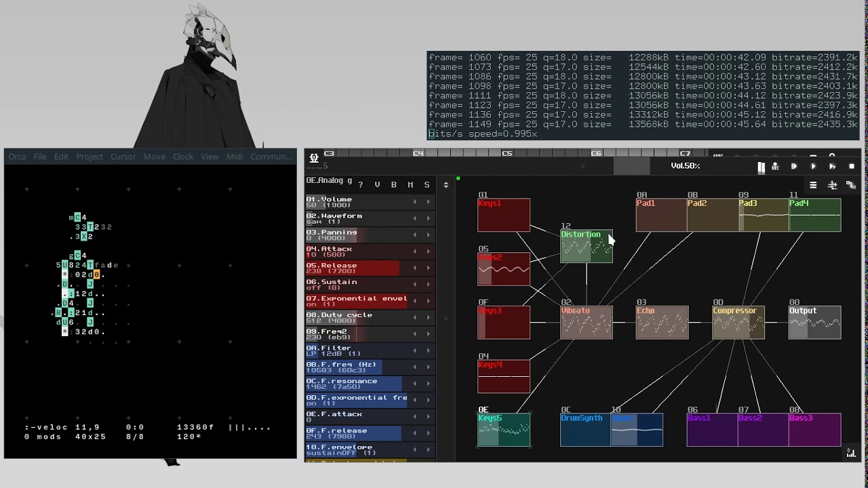Select the Keys3 module
The height and width of the screenshot is (488, 868).
coord(504,323)
